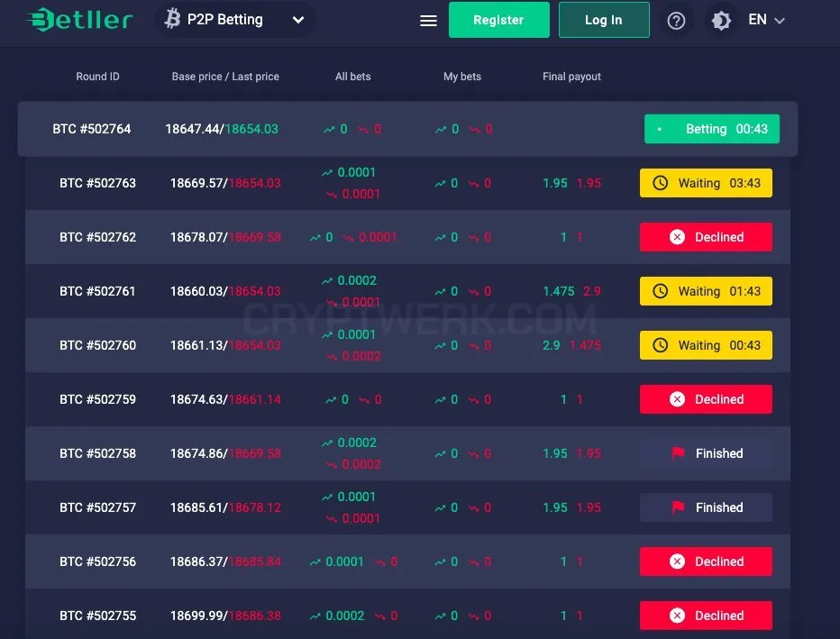This screenshot has width=840, height=639.
Task: Open the EN language dropdown
Action: (766, 20)
